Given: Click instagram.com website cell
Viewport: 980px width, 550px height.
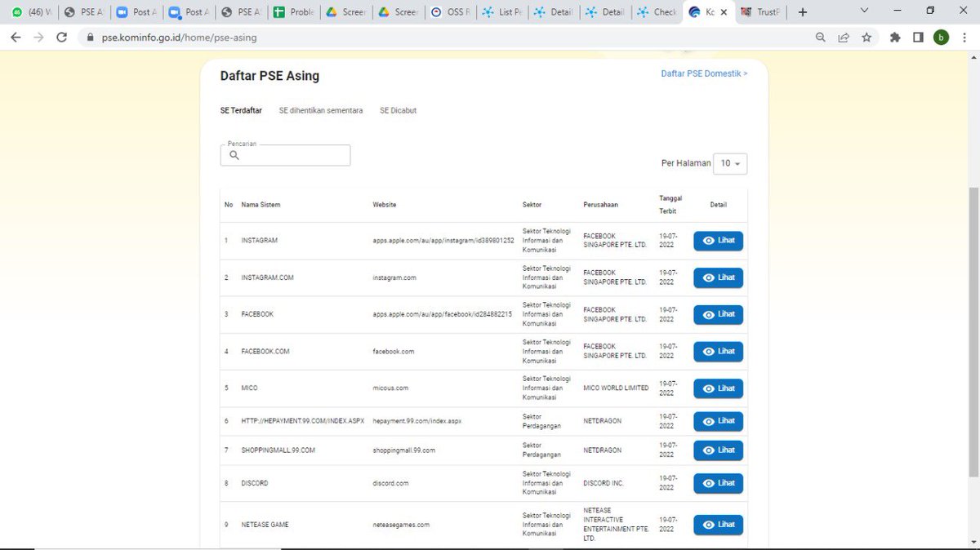Looking at the screenshot, I should 394,277.
